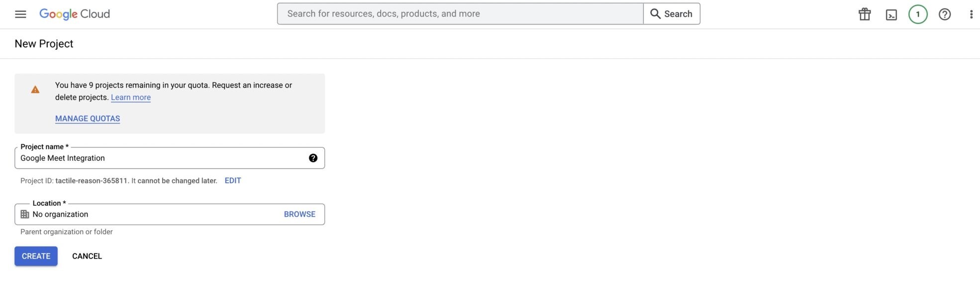Click into the Project name field
The width and height of the screenshot is (980, 281).
(159, 158)
